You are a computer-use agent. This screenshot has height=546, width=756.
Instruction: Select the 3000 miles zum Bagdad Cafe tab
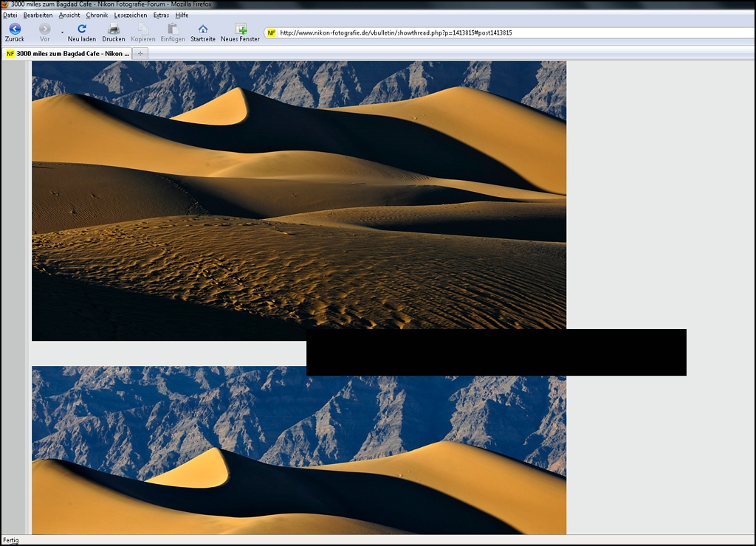pyautogui.click(x=67, y=53)
